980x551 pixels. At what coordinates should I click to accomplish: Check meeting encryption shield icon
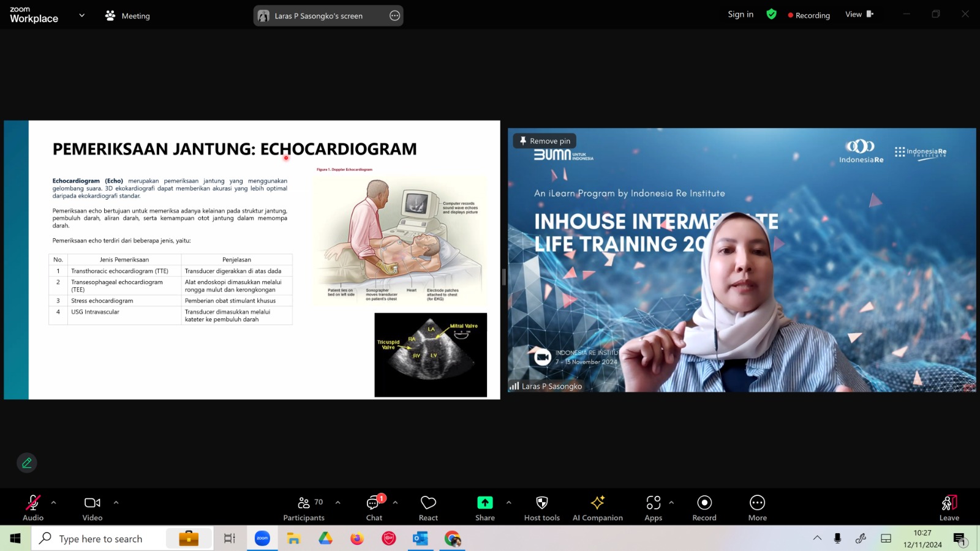tap(772, 14)
